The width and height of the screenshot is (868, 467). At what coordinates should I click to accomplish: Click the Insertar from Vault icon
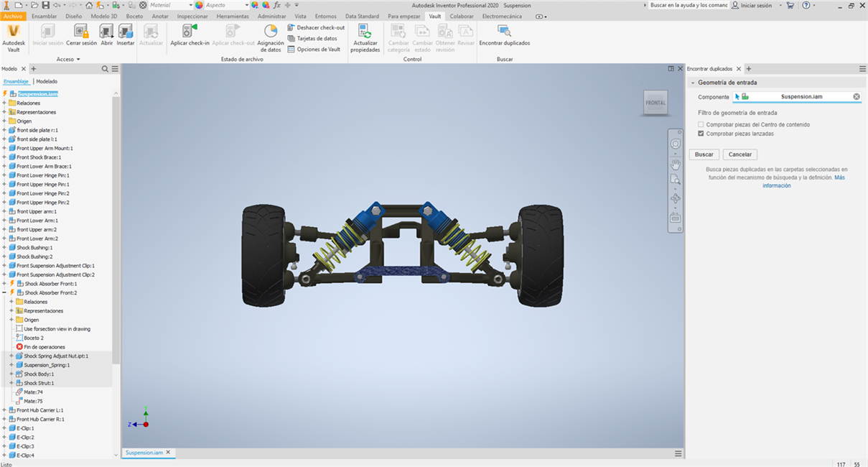point(126,31)
